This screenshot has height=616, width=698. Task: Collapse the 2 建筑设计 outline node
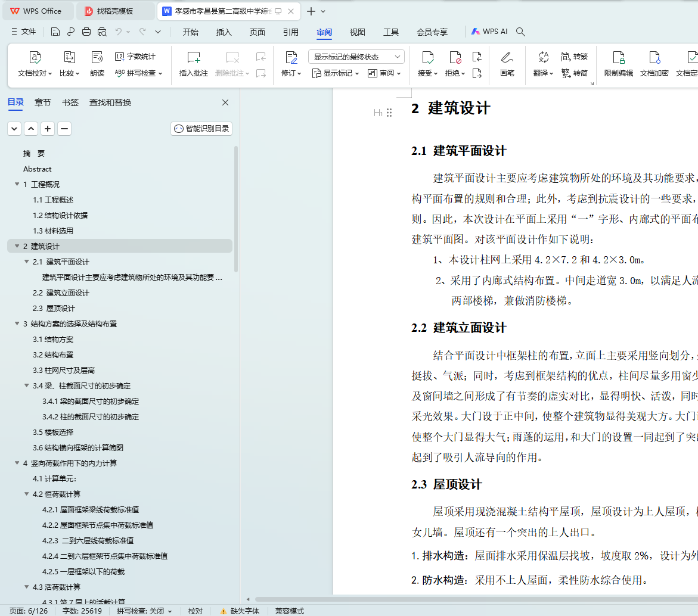[x=17, y=246]
